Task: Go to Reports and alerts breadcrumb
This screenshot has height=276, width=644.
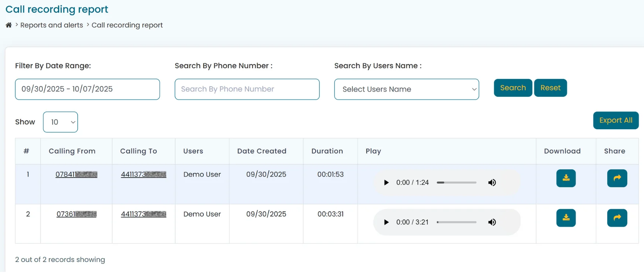Action: (52, 25)
